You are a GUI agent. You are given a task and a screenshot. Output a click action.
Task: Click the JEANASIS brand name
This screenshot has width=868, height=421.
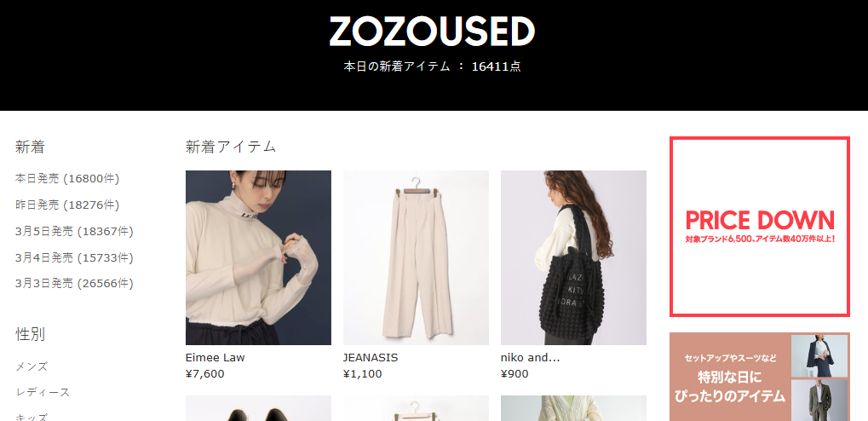click(371, 358)
